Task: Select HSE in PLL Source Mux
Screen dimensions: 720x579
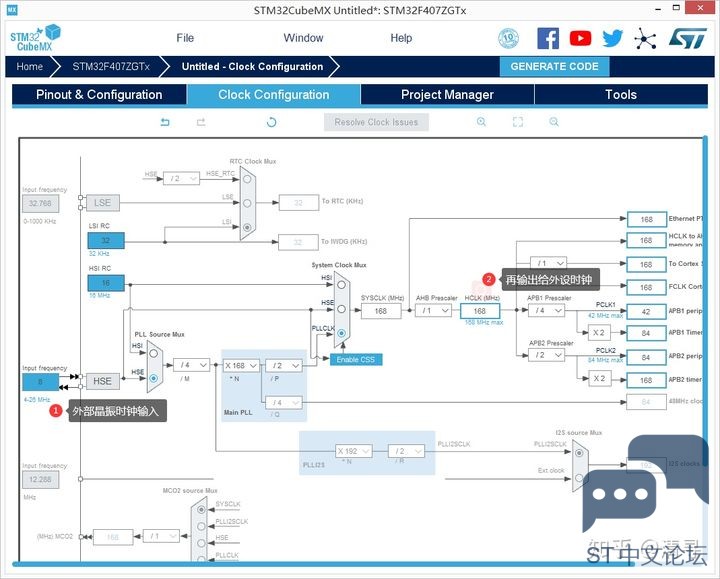Action: tap(153, 378)
